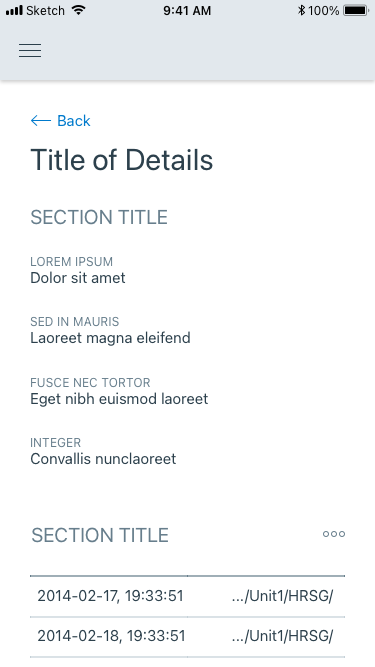
Task: Select the Title of Details heading
Action: (122, 160)
